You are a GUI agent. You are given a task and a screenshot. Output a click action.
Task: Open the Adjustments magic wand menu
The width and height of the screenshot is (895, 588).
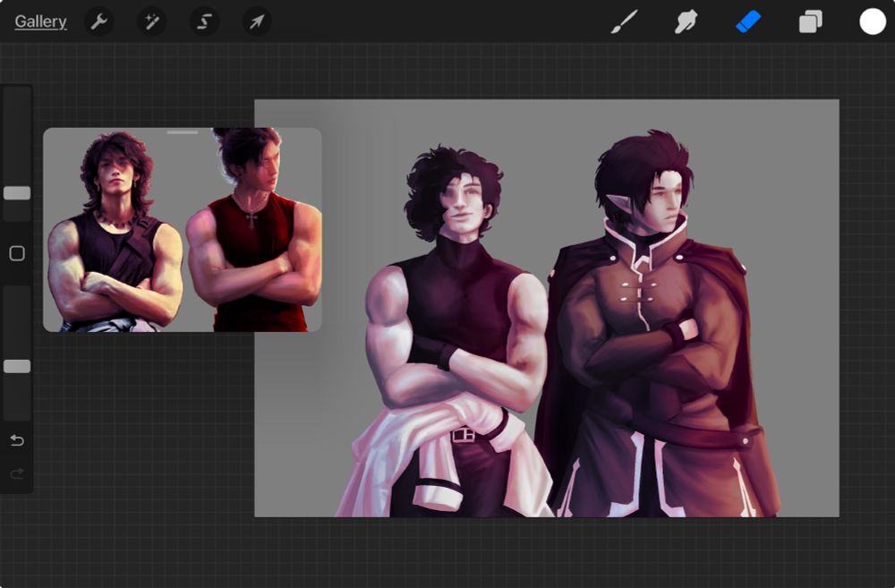150,21
